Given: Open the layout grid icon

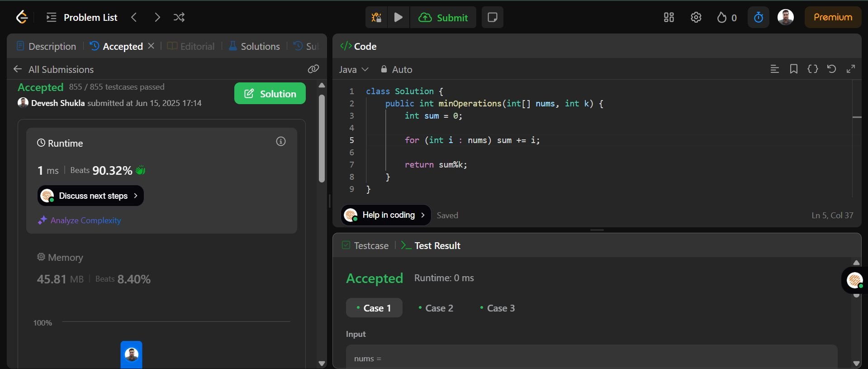Looking at the screenshot, I should pos(669,18).
